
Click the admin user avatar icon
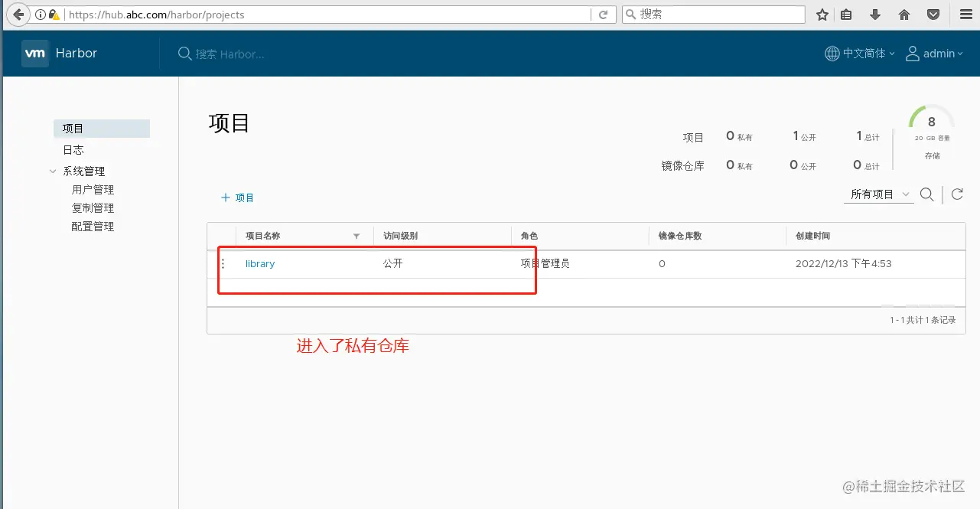click(912, 53)
